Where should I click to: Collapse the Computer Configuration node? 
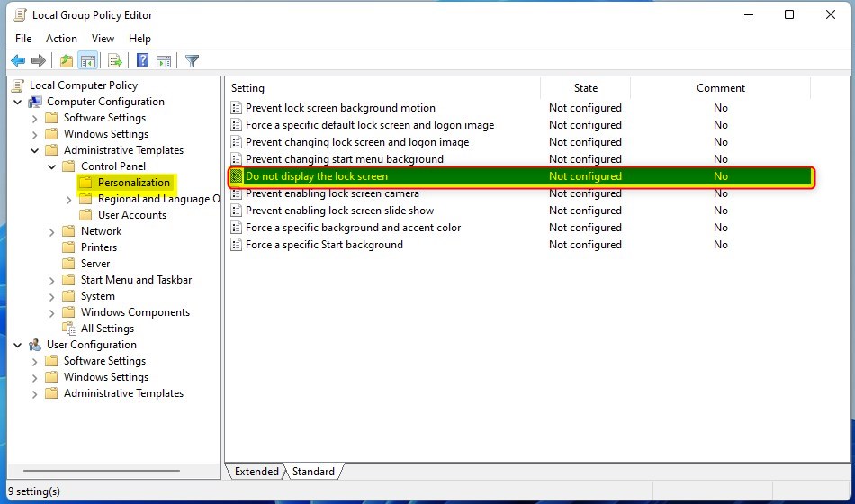click(18, 102)
